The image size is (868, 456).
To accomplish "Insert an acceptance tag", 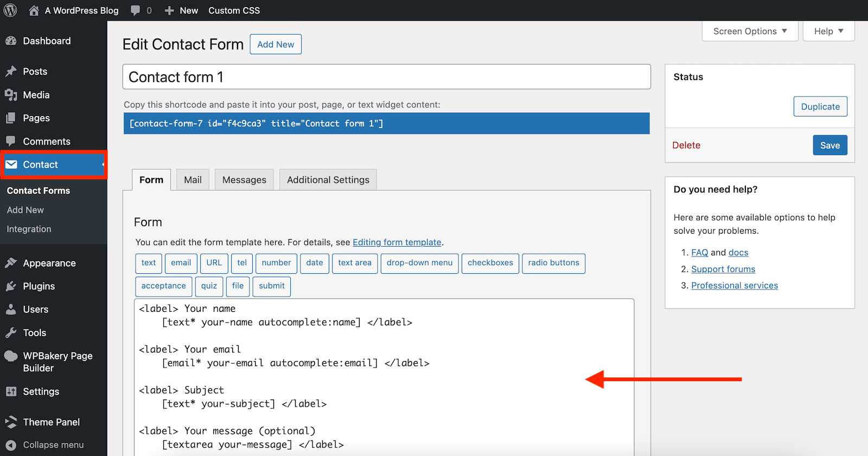I will [164, 286].
